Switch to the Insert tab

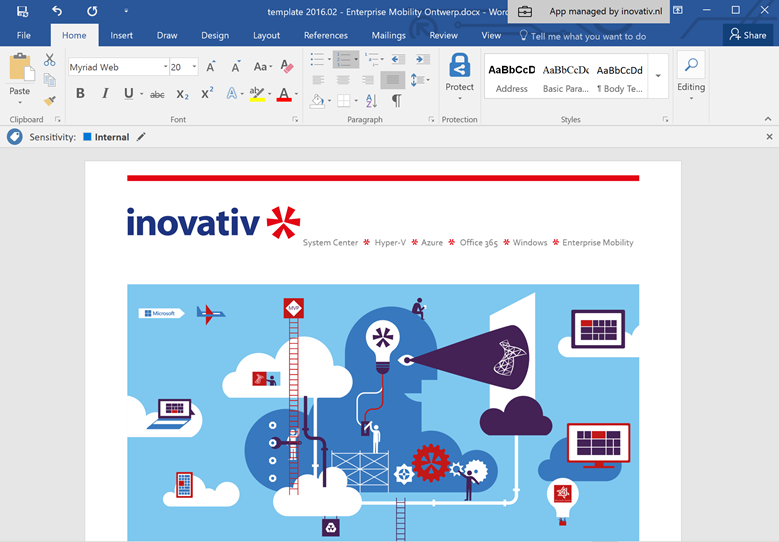(121, 35)
